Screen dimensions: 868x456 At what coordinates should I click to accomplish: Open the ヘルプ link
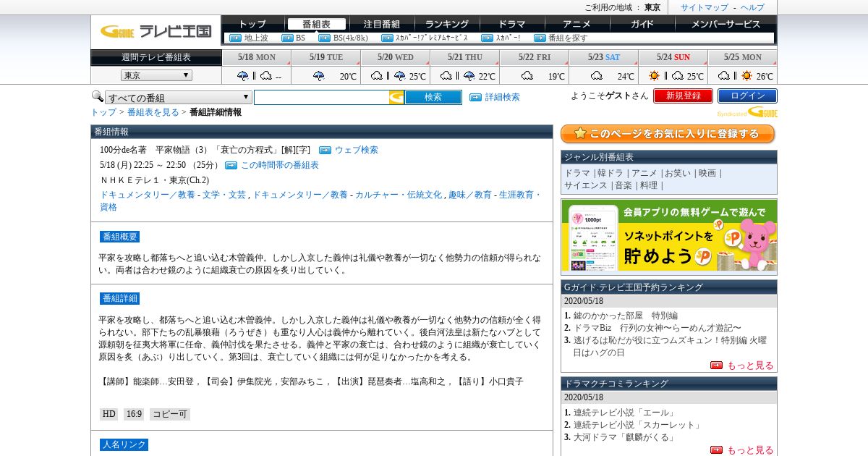tap(752, 7)
